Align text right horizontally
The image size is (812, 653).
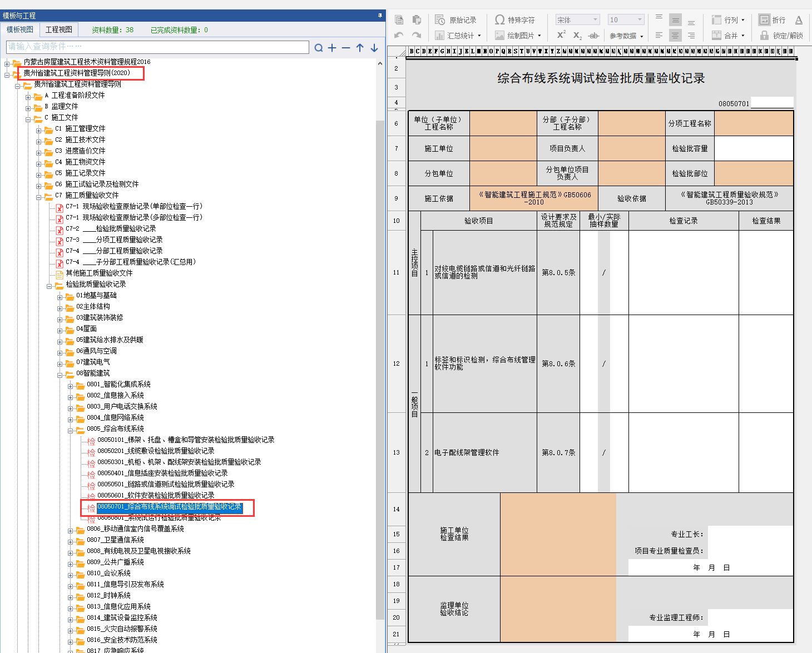[x=691, y=35]
